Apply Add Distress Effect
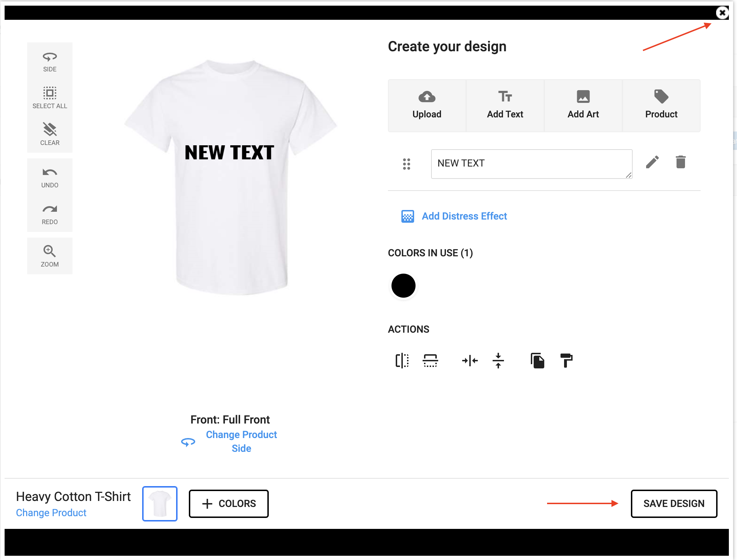The height and width of the screenshot is (560, 737). point(464,216)
